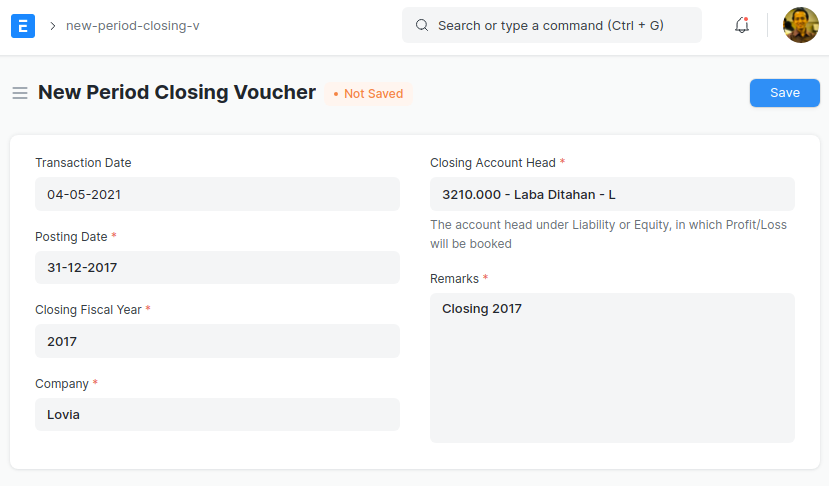This screenshot has height=486, width=829.
Task: Save the Period Closing Voucher
Action: click(x=785, y=93)
